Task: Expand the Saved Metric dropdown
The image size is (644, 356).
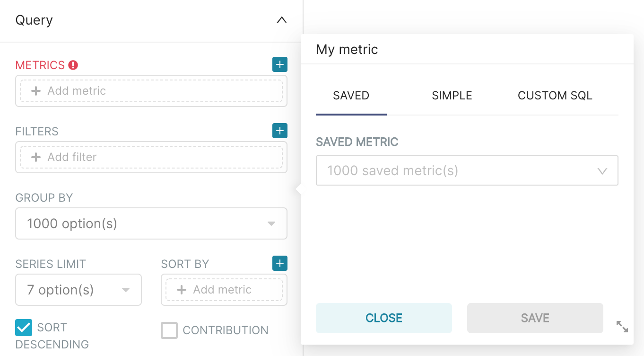Action: (467, 170)
